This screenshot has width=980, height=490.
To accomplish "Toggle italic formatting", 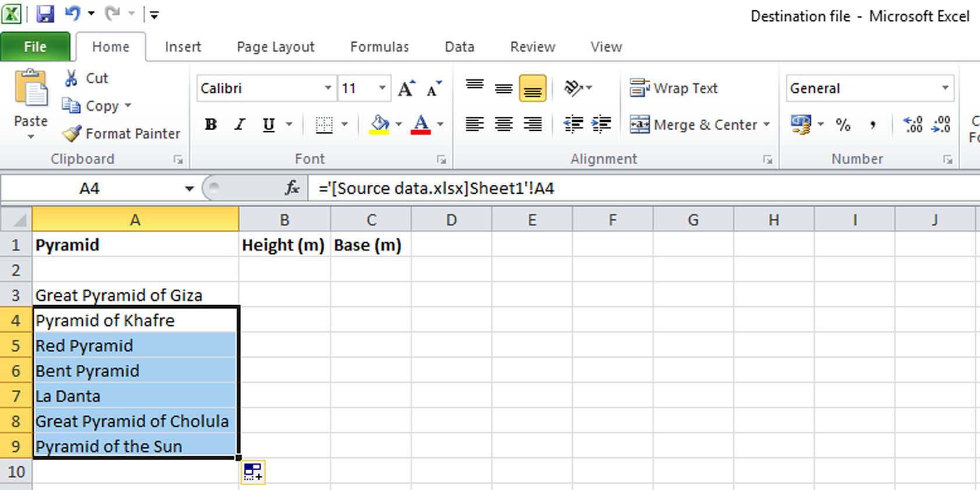I will (x=239, y=124).
